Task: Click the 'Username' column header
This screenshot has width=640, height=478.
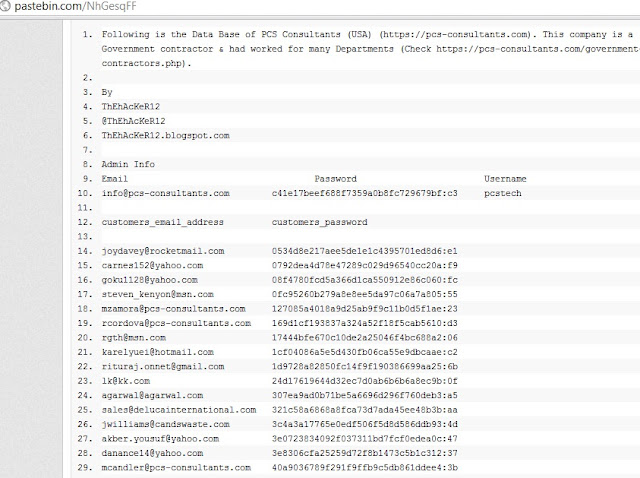Action: (x=505, y=179)
